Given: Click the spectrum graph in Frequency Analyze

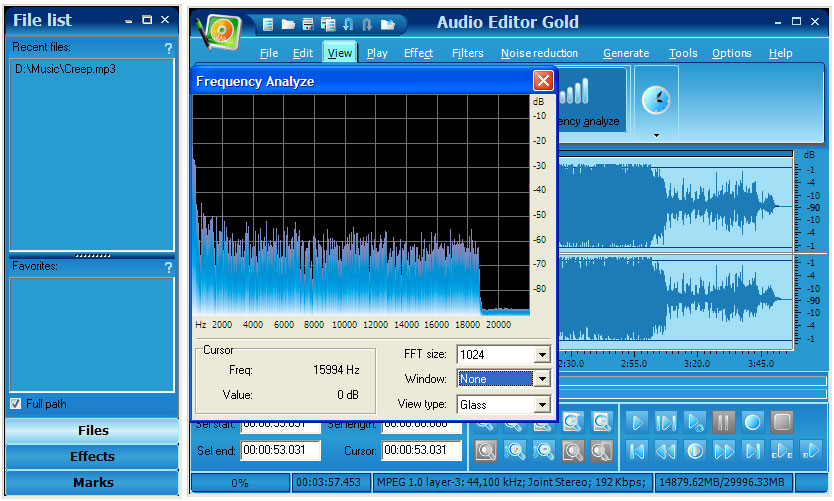Looking at the screenshot, I should click(x=361, y=205).
